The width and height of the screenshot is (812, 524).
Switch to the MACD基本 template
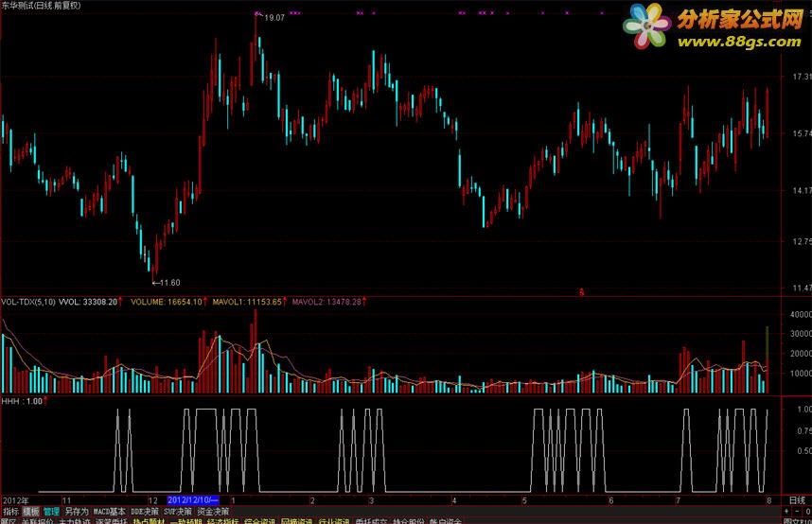[109, 512]
